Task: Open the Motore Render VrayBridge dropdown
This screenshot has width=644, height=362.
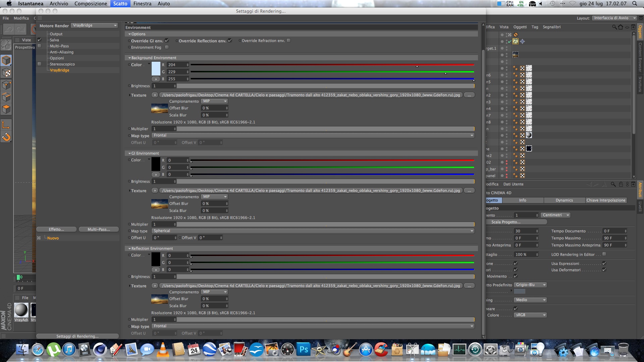Action: 95,25
